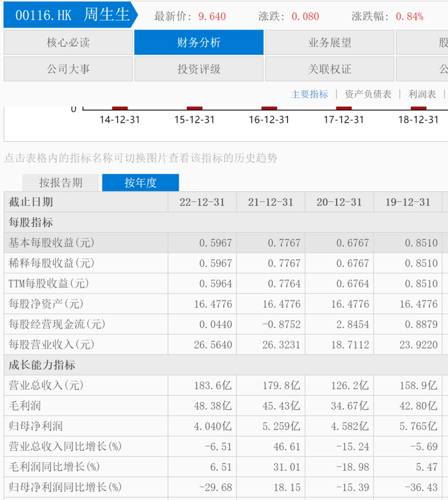Image resolution: width=448 pixels, height=500 pixels.
Task: Click 基本每股收益(元) indicator row label
Action: (x=51, y=243)
